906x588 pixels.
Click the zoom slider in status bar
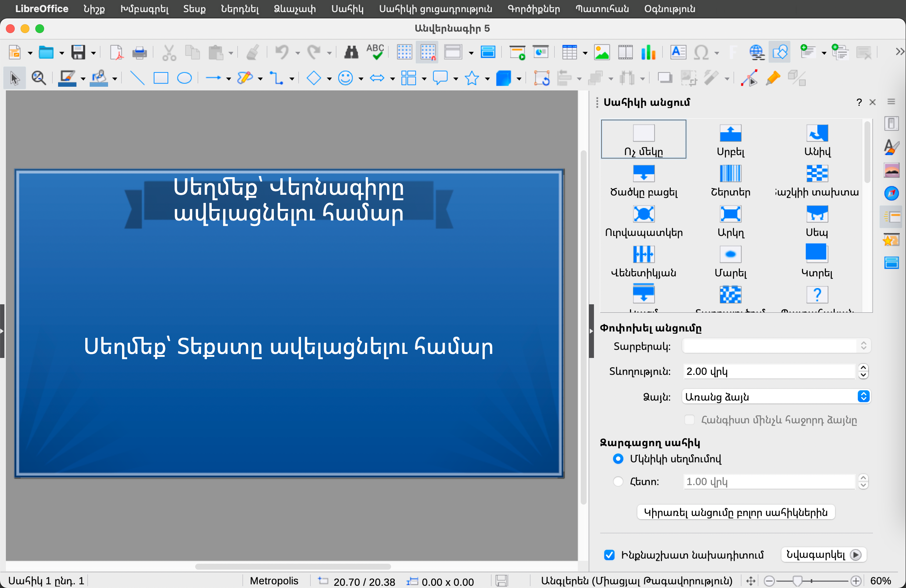click(798, 581)
